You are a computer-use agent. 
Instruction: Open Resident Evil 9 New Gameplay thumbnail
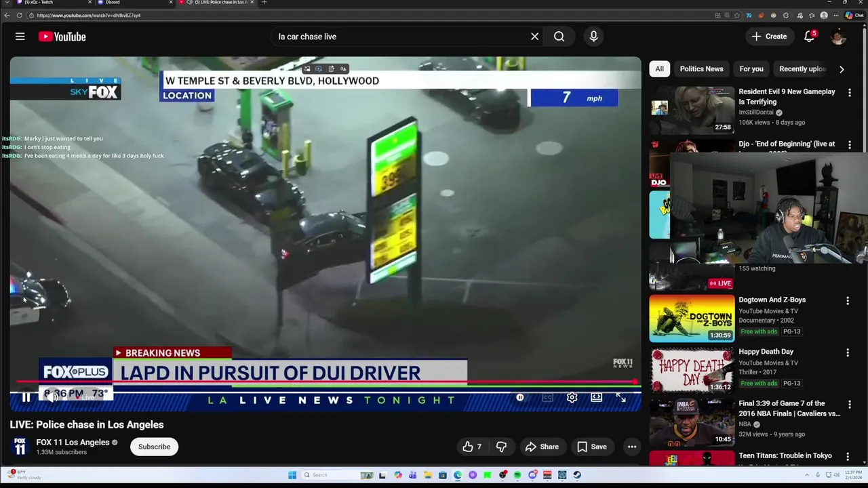692,109
